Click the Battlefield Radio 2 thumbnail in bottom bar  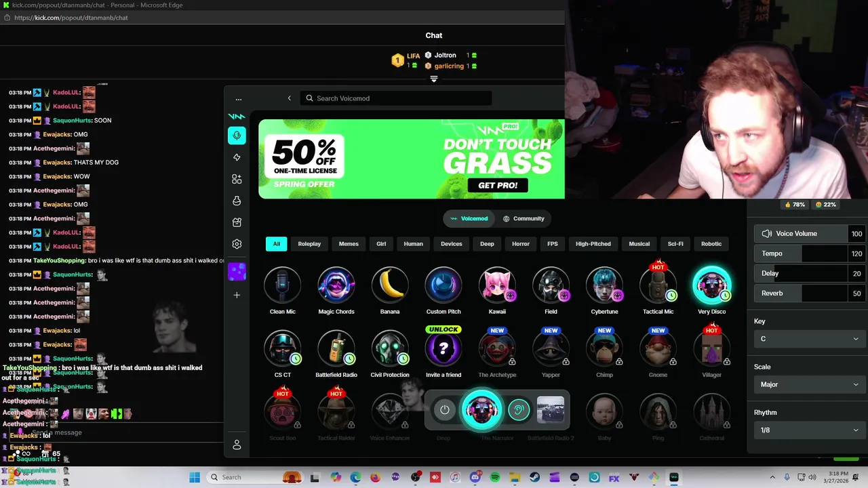click(x=551, y=410)
